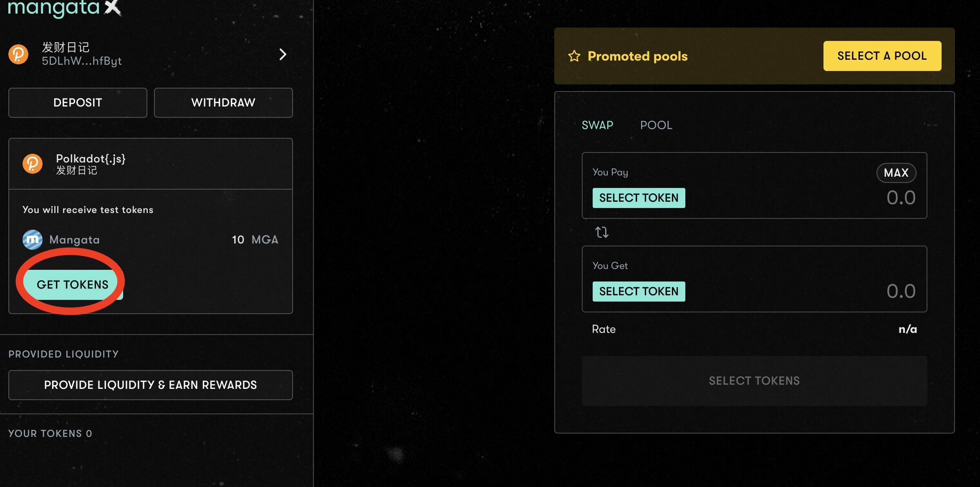Click SELECT A POOL button

pos(882,56)
